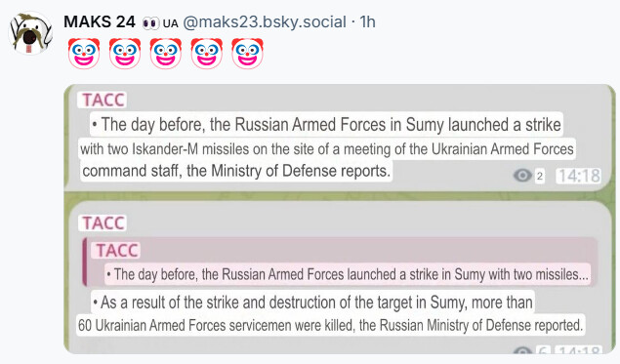Viewport: 620px width, 364px height.
Task: Click the eyes emoji beside MAKS 24
Action: [150, 22]
